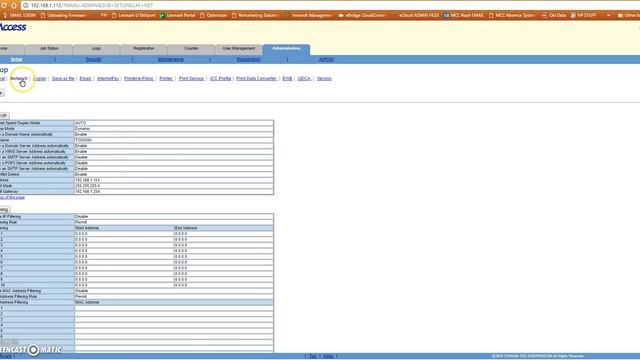Open the Lexmark Portal bookmark
Viewport: 640px width, 360px height.
(x=178, y=15)
